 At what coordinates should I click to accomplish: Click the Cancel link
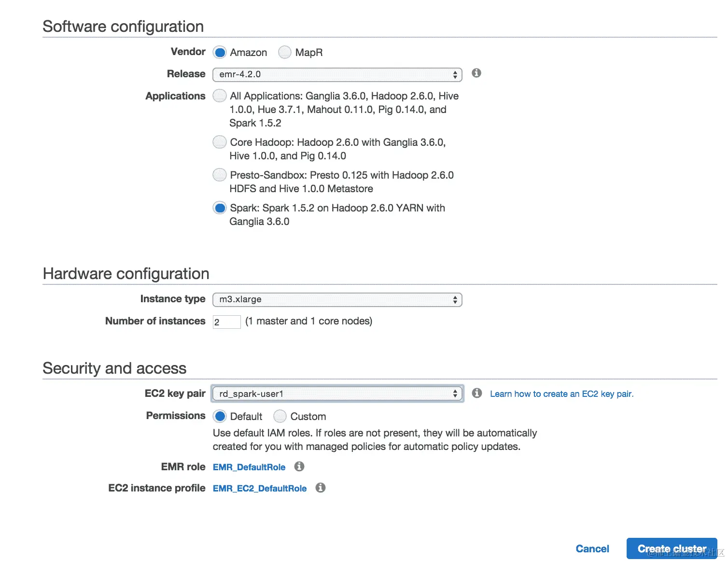click(592, 549)
